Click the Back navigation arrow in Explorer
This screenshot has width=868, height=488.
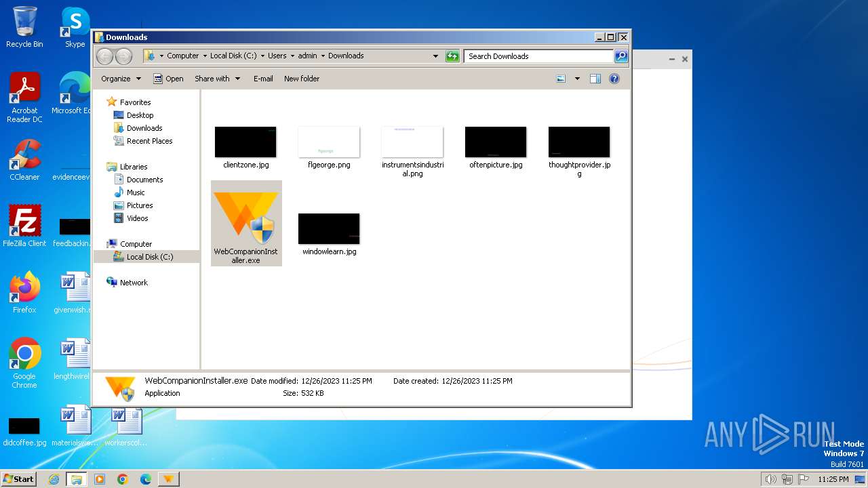coord(104,56)
